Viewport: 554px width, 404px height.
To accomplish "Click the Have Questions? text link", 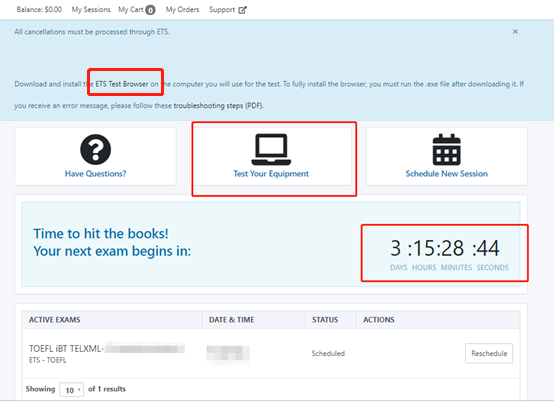I will coord(95,174).
